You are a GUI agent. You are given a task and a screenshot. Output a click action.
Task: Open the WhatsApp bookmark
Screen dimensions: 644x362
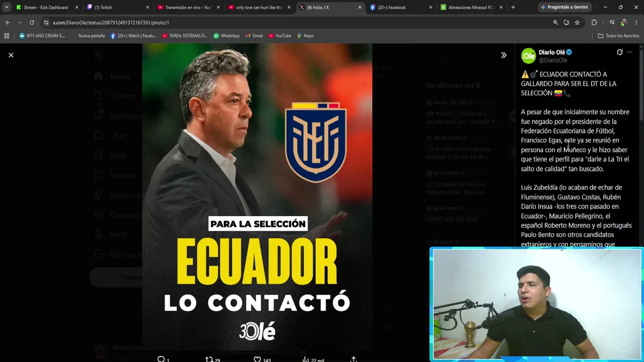click(x=226, y=36)
